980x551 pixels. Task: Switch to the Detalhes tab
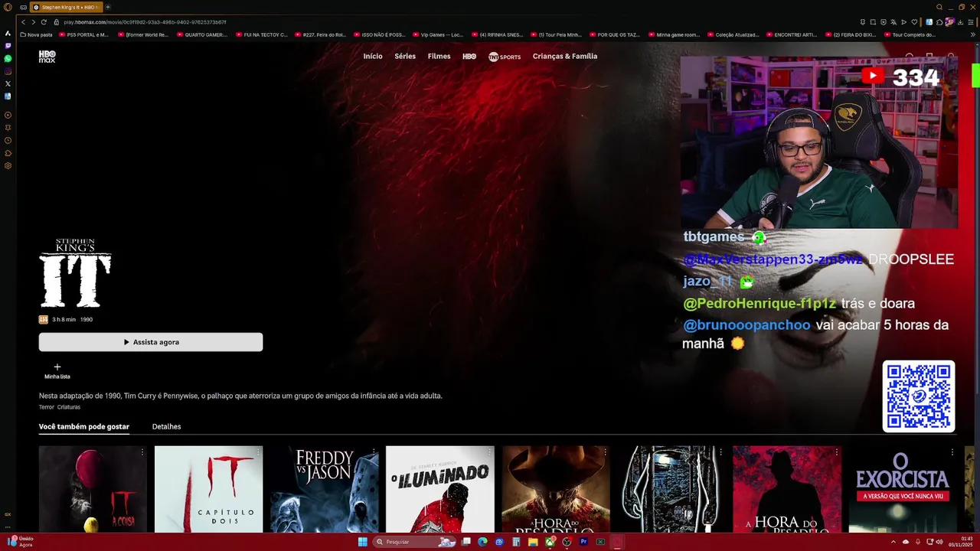tap(166, 426)
